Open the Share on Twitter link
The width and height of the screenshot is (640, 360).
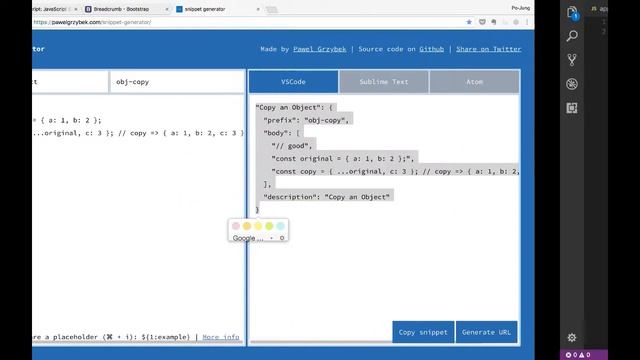point(489,49)
